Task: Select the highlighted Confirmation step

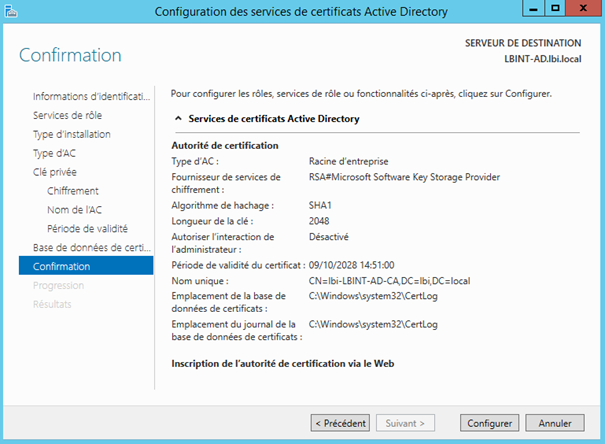Action: 62,266
